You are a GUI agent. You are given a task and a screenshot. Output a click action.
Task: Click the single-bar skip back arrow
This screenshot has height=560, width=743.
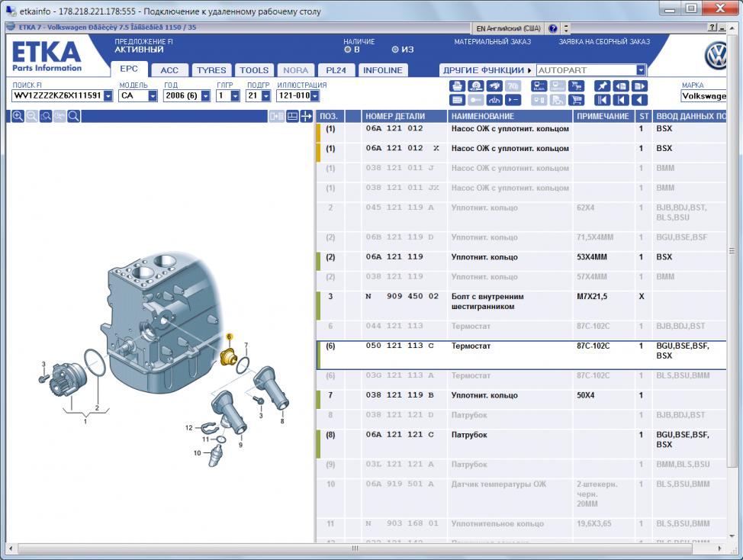tap(621, 100)
